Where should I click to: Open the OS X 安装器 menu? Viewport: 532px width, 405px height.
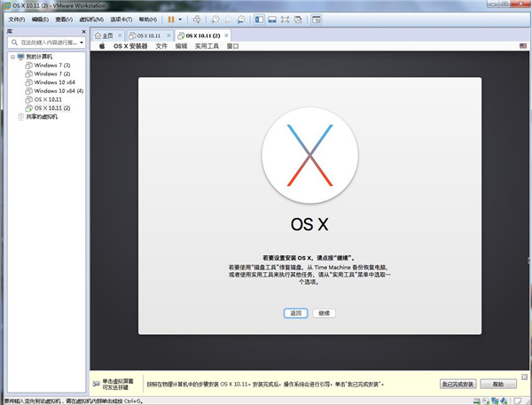130,46
